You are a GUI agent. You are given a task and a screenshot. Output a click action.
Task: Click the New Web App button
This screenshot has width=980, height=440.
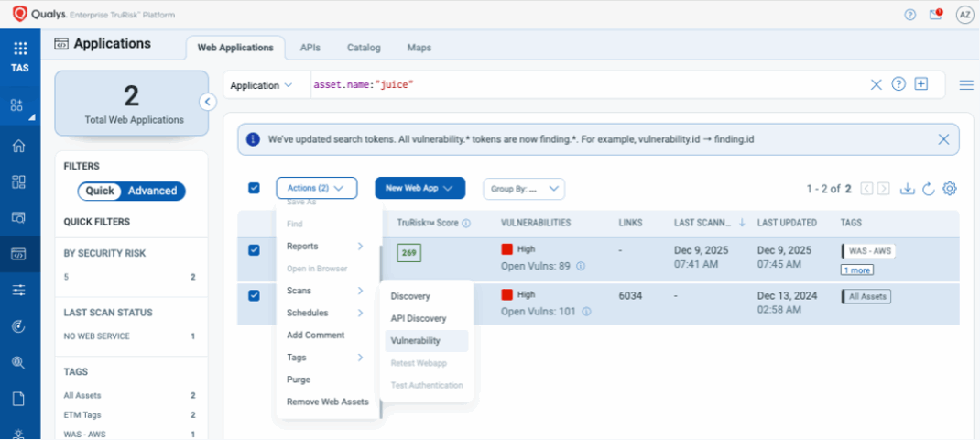(419, 188)
